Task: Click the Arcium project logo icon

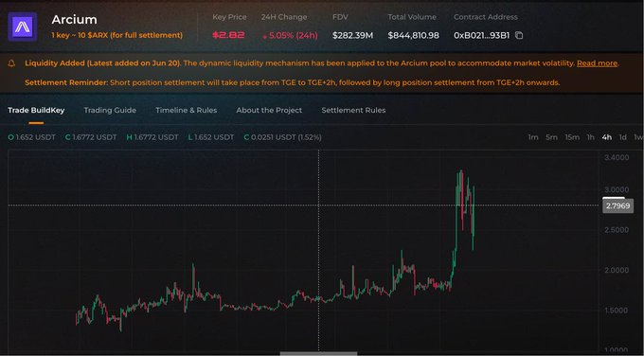Action: click(x=22, y=27)
